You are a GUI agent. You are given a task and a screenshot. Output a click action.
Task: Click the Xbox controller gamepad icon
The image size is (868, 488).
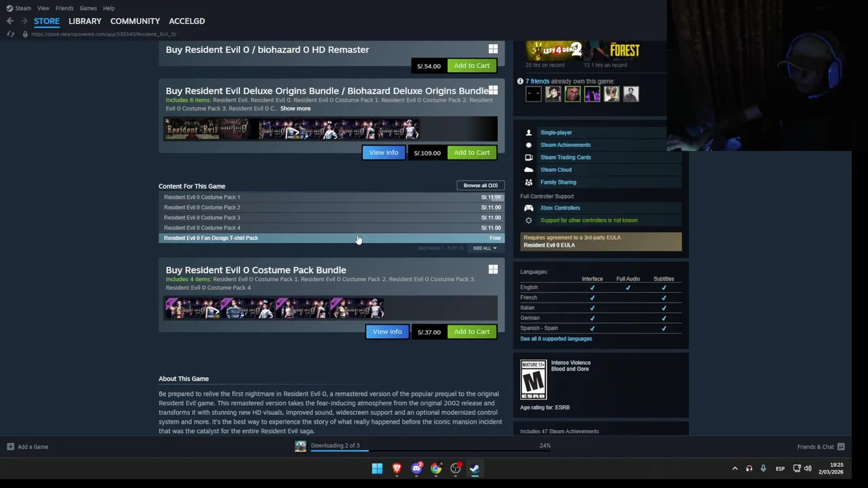click(x=528, y=208)
